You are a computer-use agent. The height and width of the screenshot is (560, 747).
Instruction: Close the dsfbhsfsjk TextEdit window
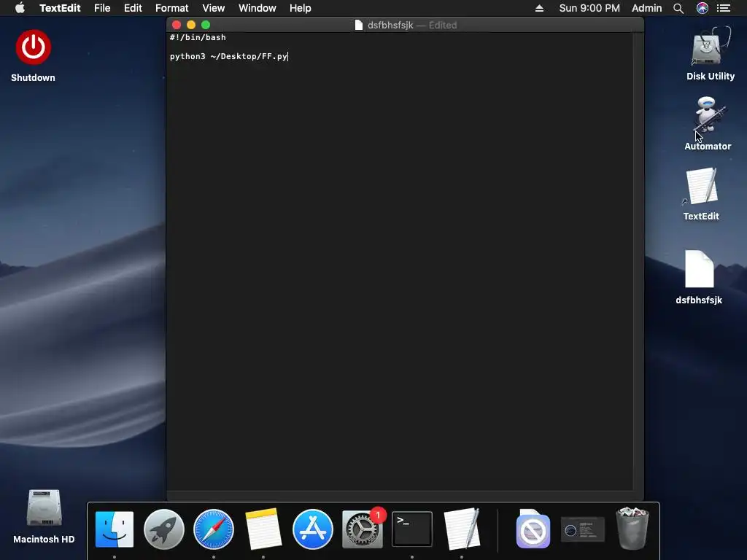point(177,26)
